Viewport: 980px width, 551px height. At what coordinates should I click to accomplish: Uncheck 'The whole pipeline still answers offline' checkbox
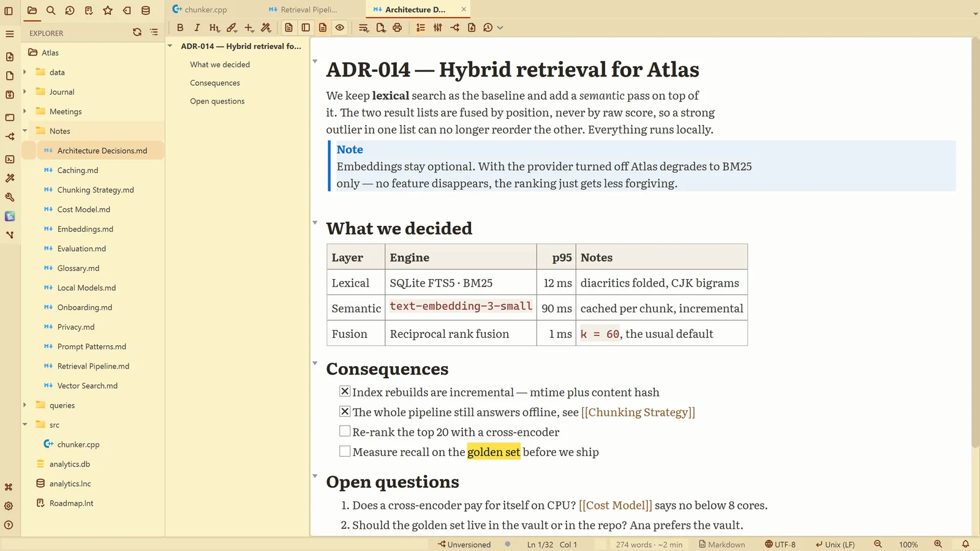pyautogui.click(x=345, y=411)
